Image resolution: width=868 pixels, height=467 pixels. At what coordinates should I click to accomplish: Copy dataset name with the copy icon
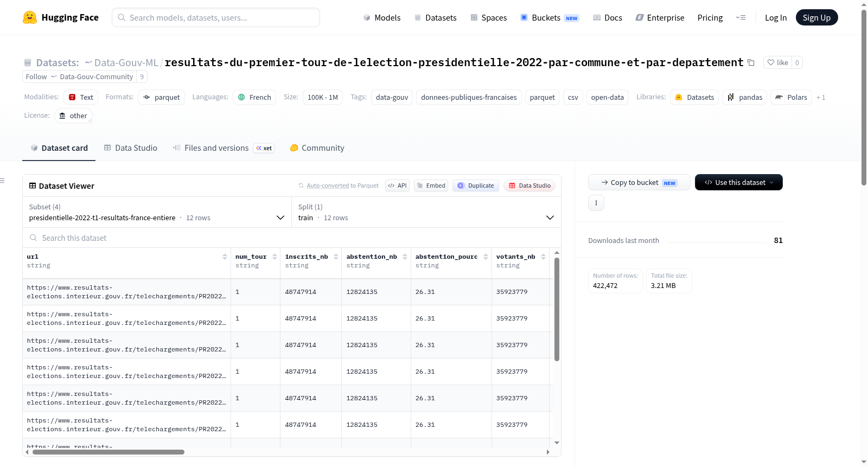751,62
